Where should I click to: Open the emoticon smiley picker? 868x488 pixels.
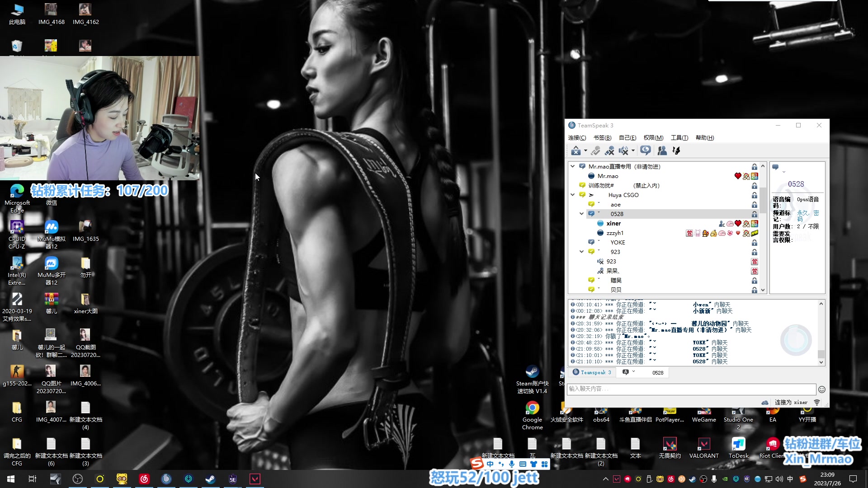click(x=822, y=389)
